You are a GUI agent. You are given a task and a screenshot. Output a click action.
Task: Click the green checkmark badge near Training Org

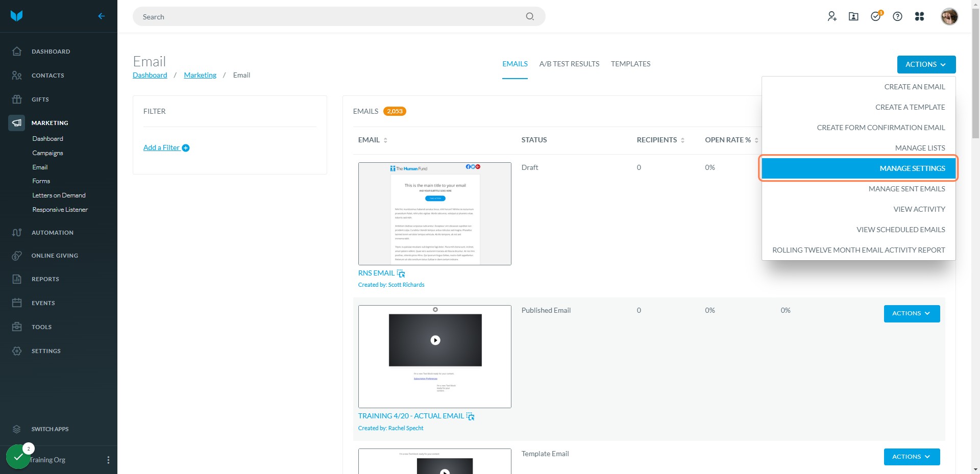18,457
